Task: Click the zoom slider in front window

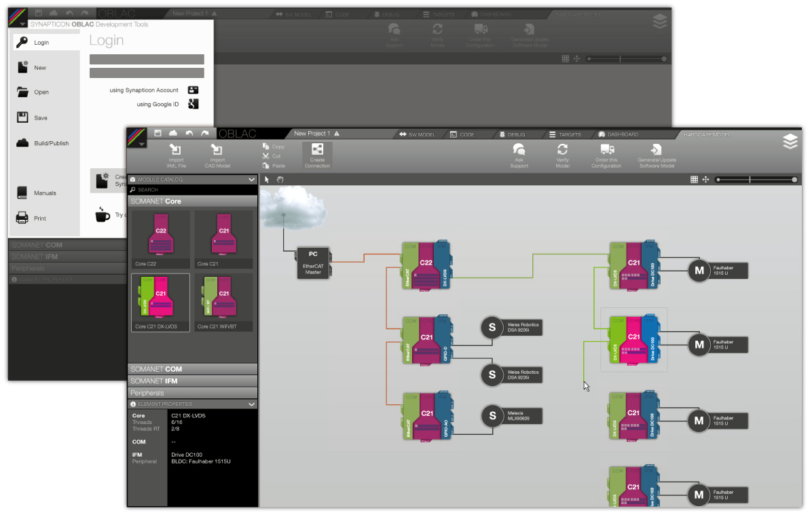Action: 756,180
